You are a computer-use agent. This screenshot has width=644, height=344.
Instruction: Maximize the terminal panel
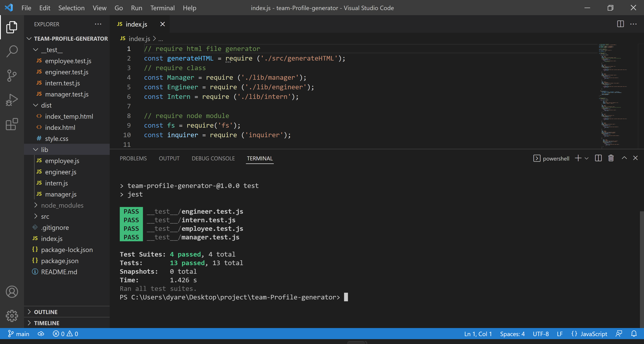click(x=624, y=158)
